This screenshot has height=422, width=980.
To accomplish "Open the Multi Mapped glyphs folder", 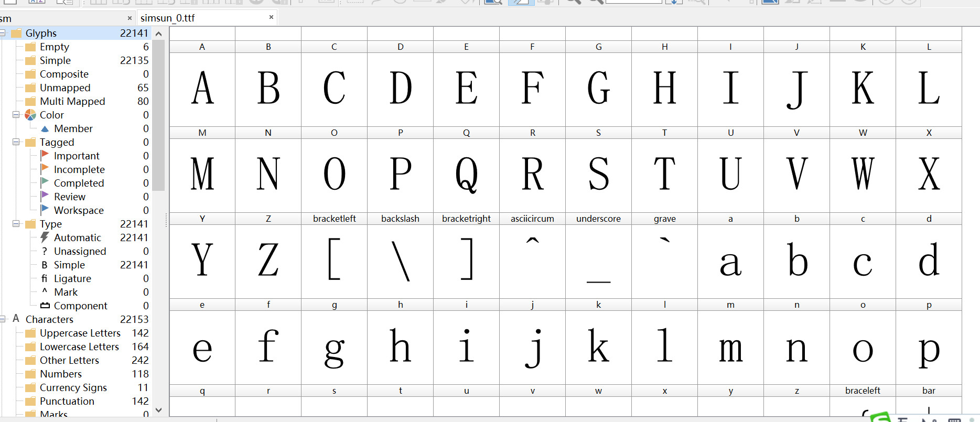I will [x=72, y=101].
